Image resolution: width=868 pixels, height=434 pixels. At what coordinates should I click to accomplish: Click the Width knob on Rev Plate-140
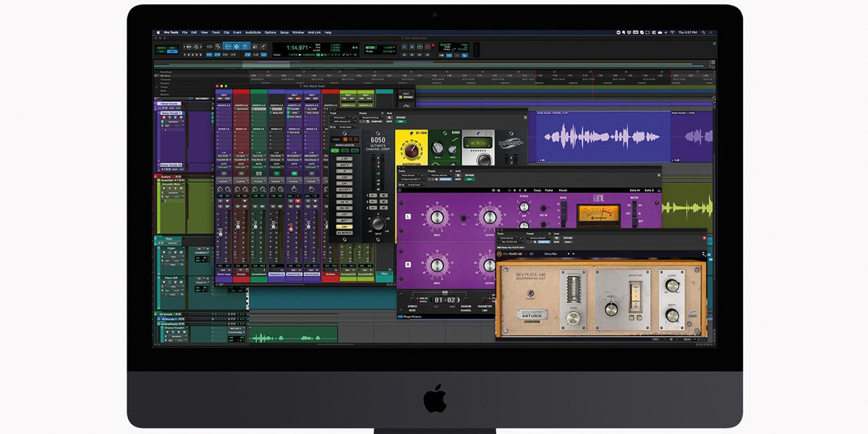[x=672, y=315]
